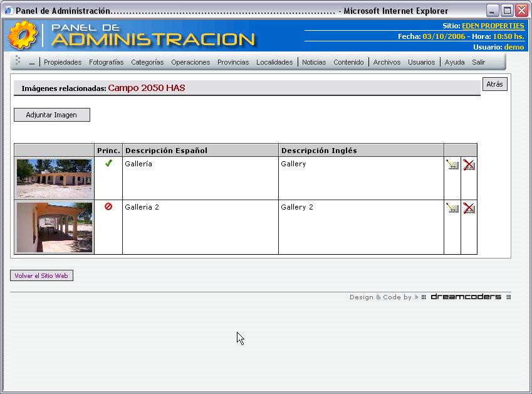Open the Propiedades menu
Screen dimensions: 532x394
63,62
